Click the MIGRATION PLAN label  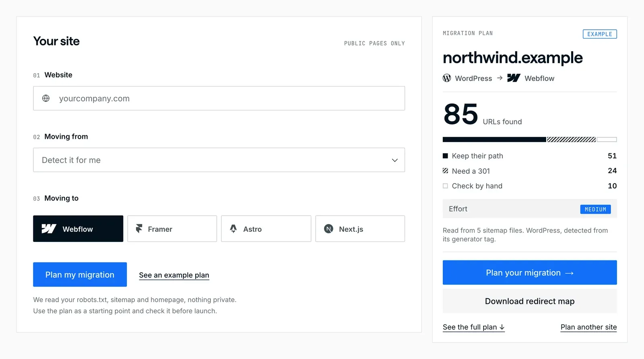[x=468, y=33]
